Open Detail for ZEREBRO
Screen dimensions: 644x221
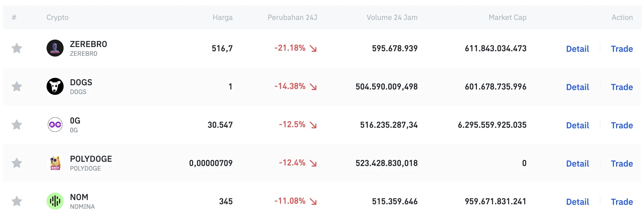pyautogui.click(x=577, y=49)
